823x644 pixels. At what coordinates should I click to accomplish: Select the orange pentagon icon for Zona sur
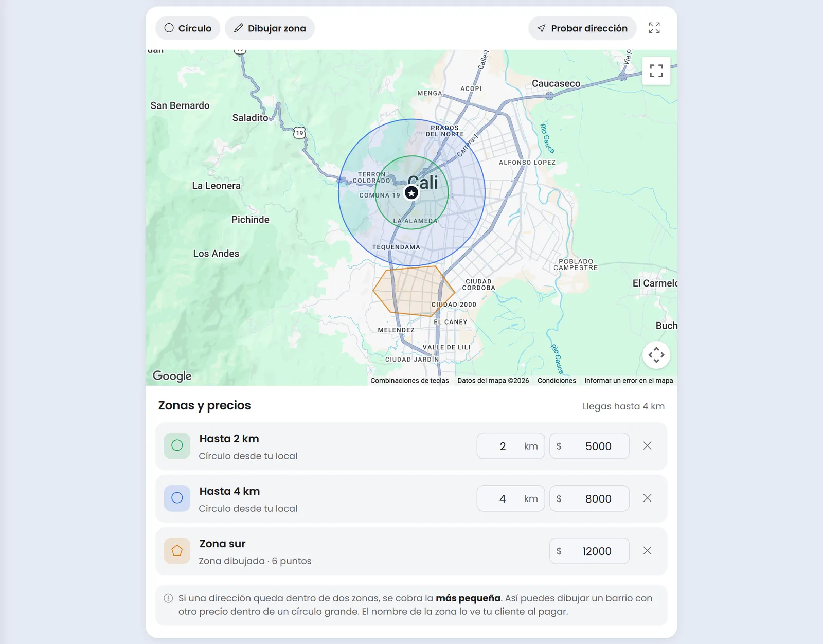point(177,550)
